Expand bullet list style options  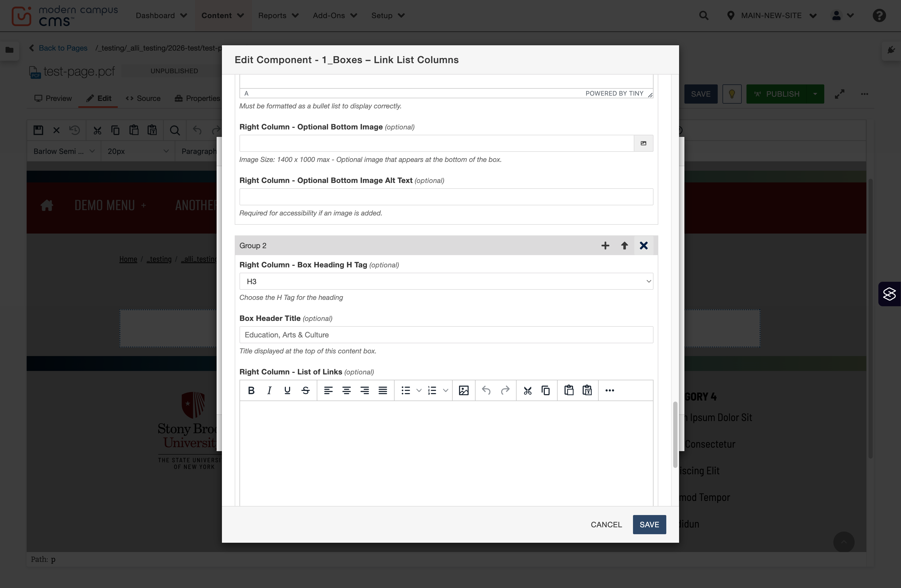point(419,390)
